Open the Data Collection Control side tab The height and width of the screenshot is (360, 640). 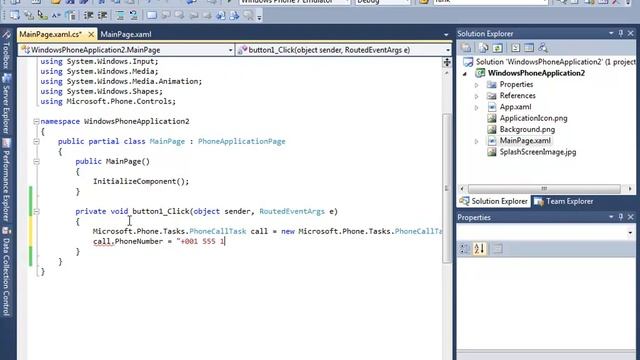(x=6, y=272)
